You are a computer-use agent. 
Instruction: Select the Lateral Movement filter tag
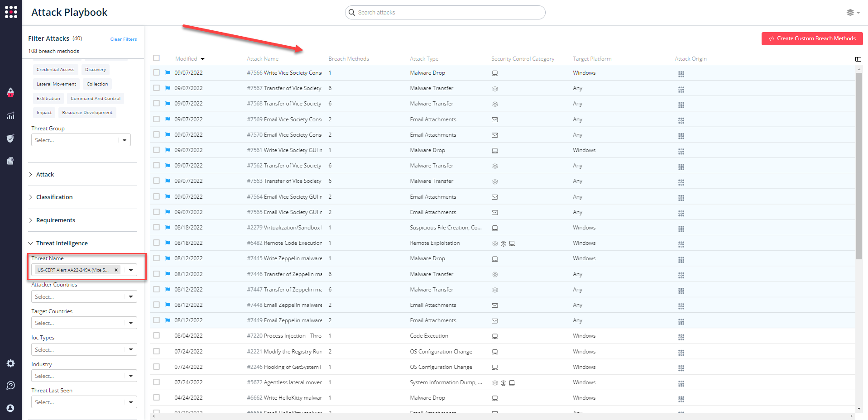pos(56,84)
